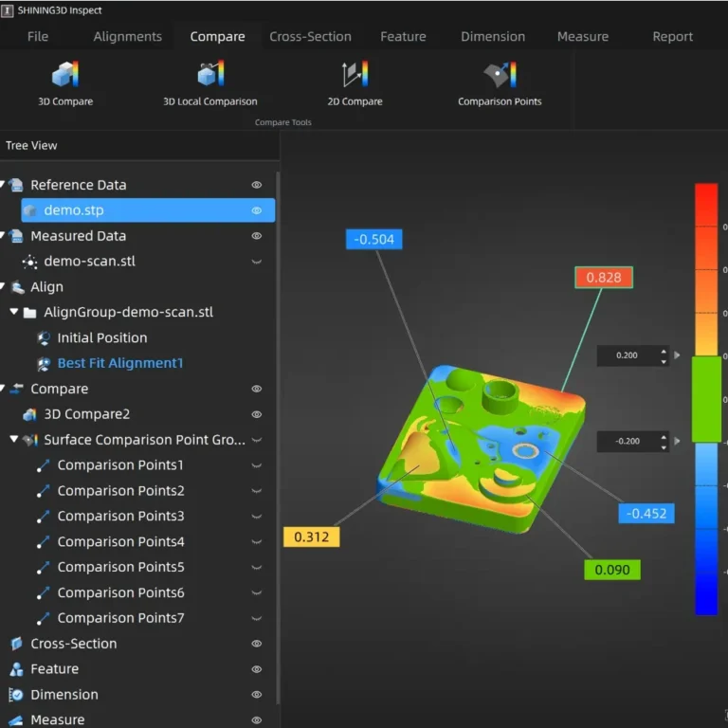Select the 0.312 deviation label
This screenshot has width=728, height=728.
click(x=311, y=537)
